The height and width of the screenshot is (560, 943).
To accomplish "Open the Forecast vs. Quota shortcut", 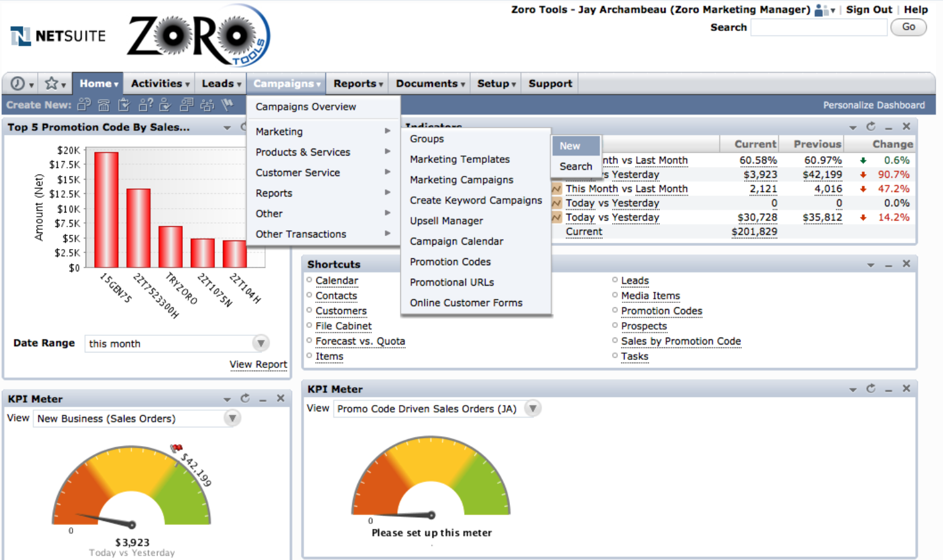I will click(x=360, y=341).
